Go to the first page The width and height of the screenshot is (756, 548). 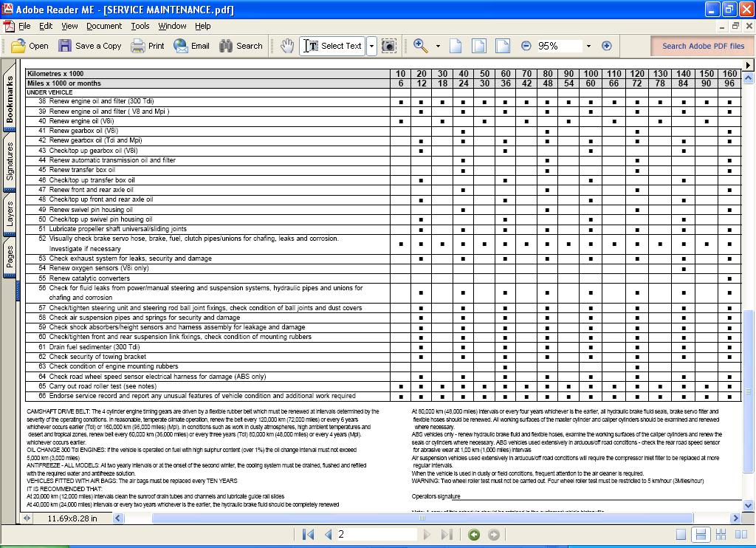pyautogui.click(x=309, y=535)
